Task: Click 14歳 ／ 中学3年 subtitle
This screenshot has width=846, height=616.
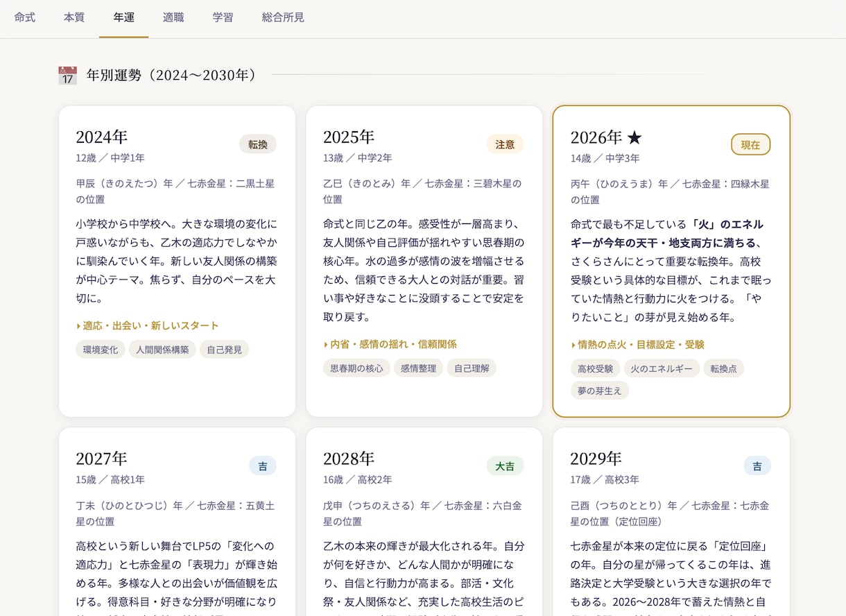Action: point(605,158)
